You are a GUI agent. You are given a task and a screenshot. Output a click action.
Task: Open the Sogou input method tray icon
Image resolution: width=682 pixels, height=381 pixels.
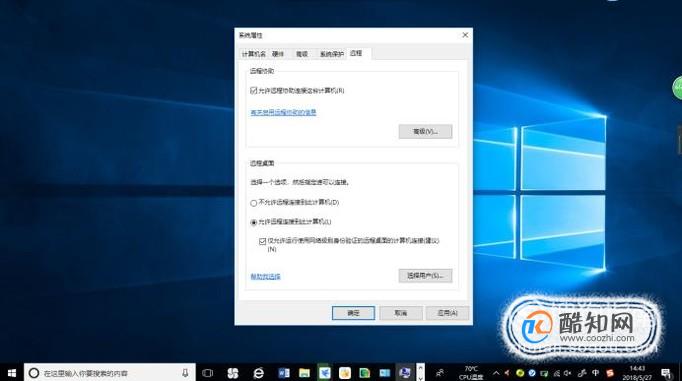[x=610, y=373]
